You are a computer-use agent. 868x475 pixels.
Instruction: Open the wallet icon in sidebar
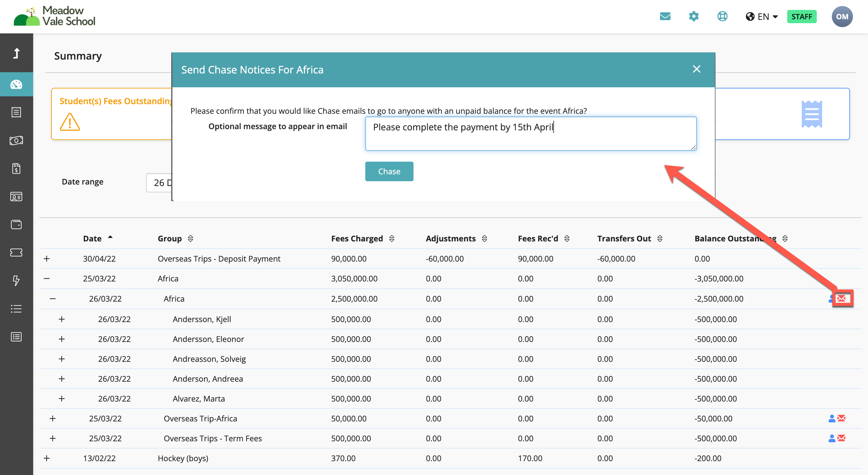[x=16, y=225]
